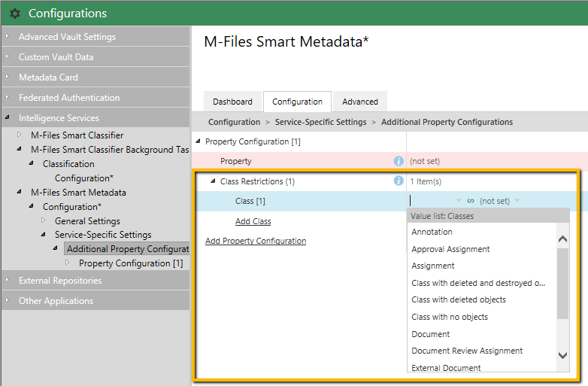Select Configuration* under Classification

point(84,178)
